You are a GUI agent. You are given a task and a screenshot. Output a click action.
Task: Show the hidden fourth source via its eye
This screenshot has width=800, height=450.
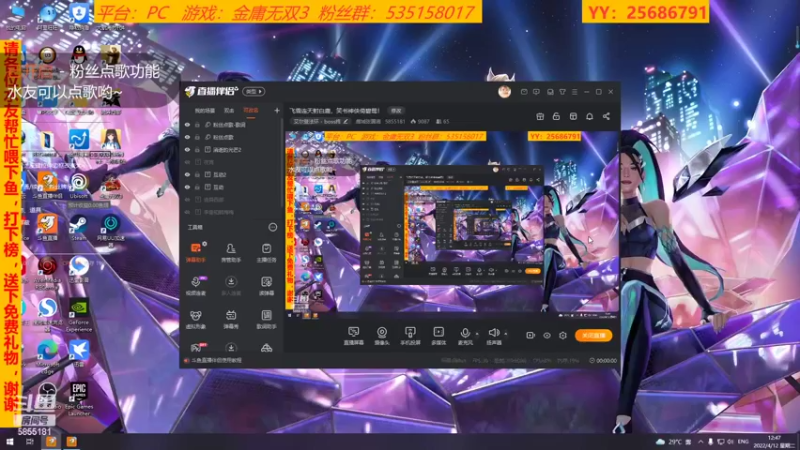[x=187, y=162]
